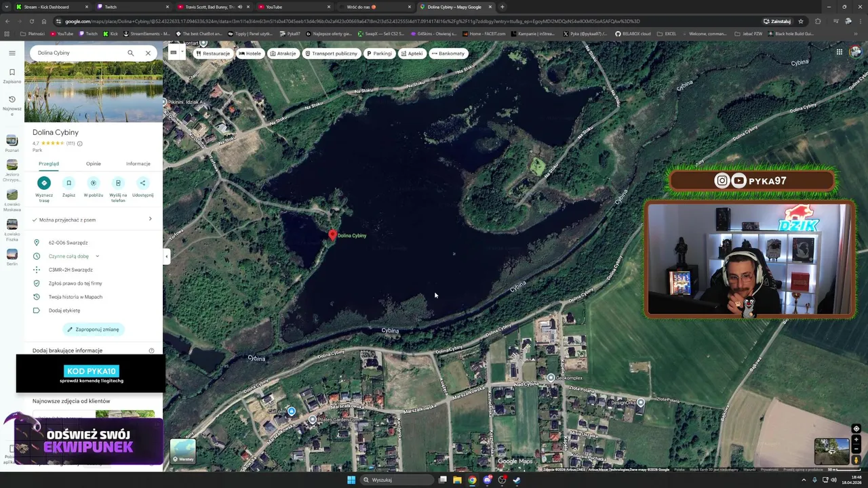Click the browser address bar
This screenshot has height=488, width=868.
[x=407, y=21]
